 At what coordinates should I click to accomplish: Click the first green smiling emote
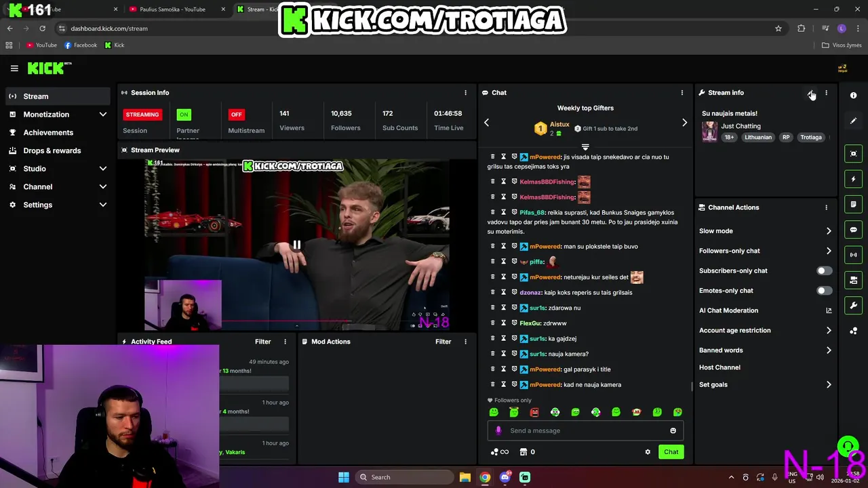[494, 412]
